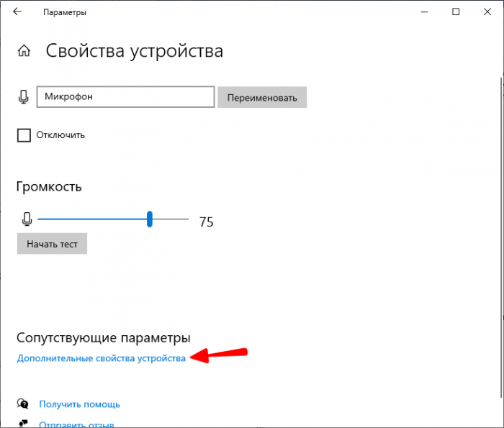Click the volume value 75

[207, 222]
